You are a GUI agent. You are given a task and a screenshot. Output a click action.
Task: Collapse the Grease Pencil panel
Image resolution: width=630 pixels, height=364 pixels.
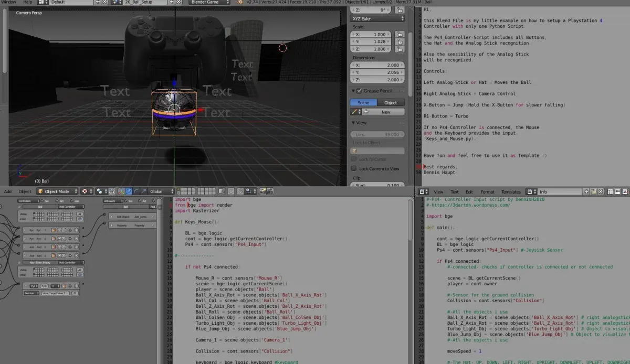coord(353,91)
